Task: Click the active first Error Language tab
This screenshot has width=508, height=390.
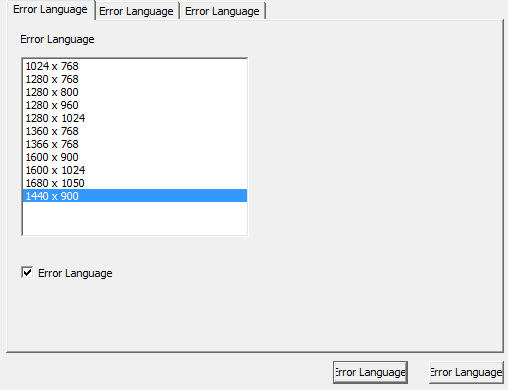Action: click(50, 10)
